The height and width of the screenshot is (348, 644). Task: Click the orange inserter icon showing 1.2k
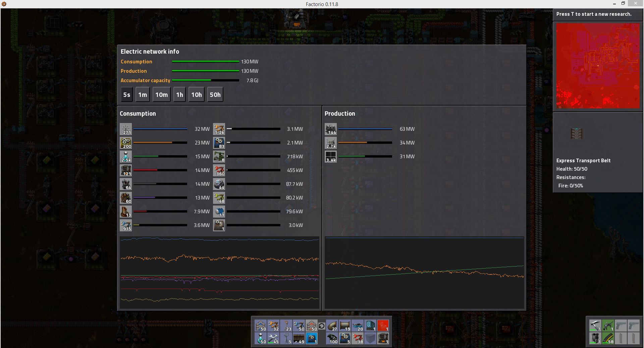(219, 129)
